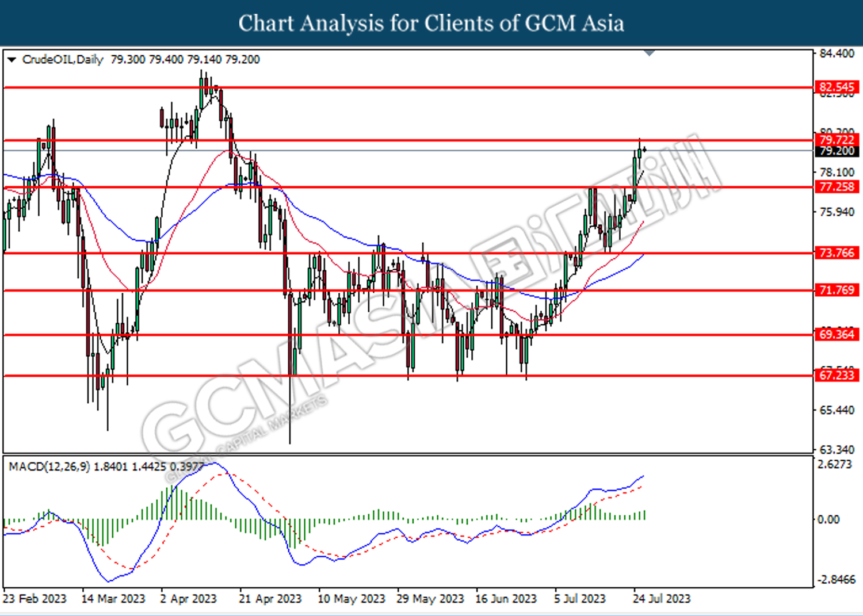Click the MACD 0.00 scale value
Screen dimensions: 863x616
click(828, 519)
